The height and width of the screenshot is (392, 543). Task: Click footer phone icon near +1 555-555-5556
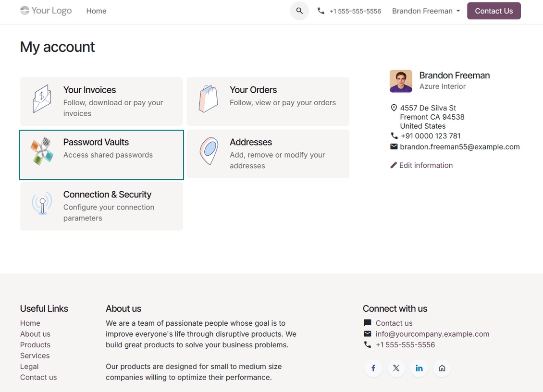tap(368, 344)
